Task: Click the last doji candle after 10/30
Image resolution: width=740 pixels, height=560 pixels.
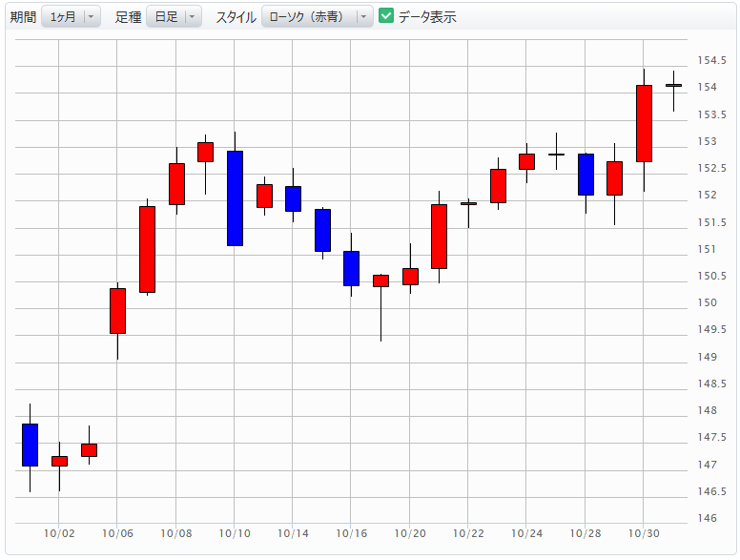Action: coord(673,86)
